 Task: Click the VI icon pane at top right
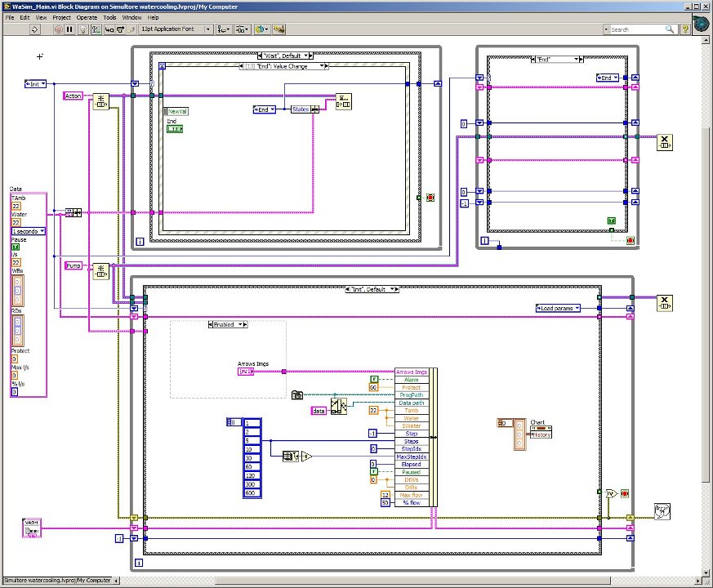coord(702,23)
